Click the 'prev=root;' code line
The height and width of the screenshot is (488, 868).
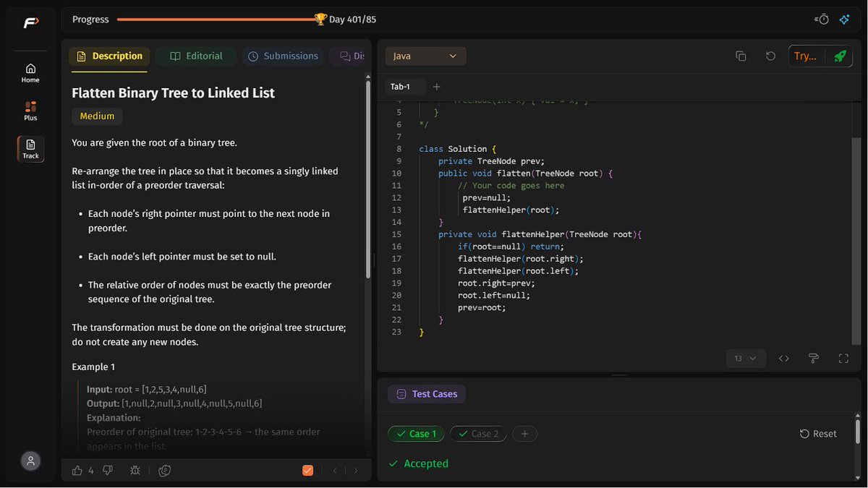point(482,307)
